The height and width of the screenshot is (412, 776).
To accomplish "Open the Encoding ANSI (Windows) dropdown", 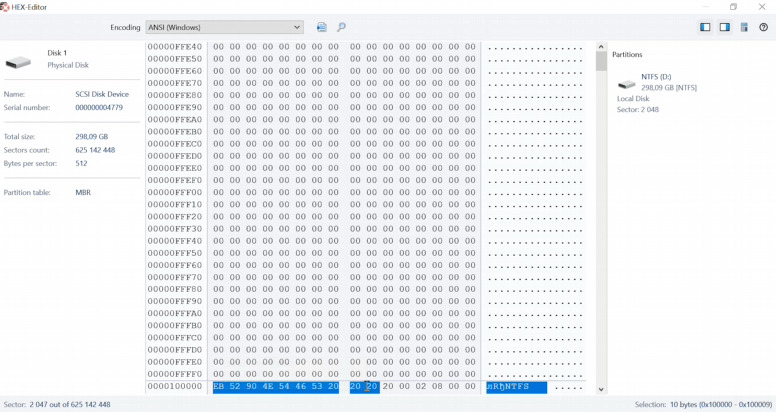I will (x=224, y=27).
